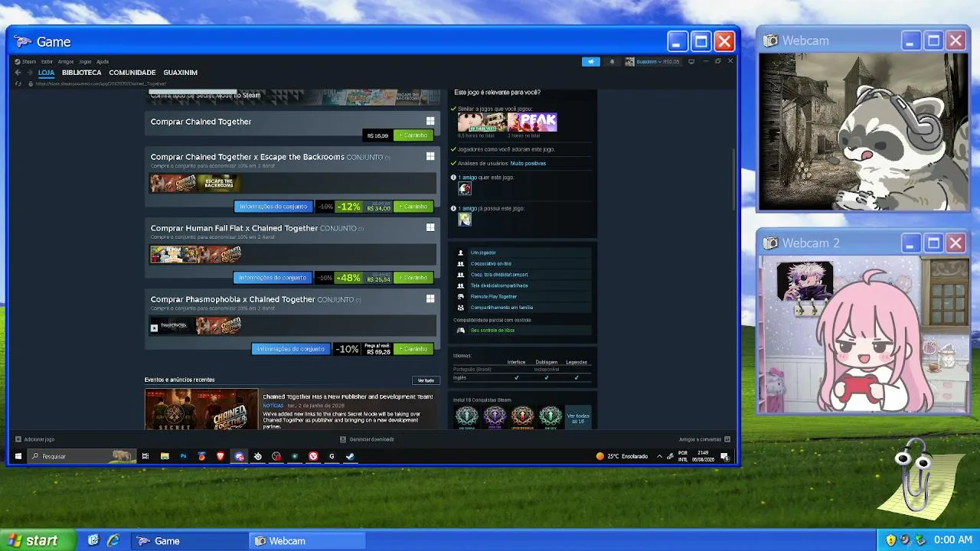The image size is (980, 551).
Task: Open the Steam notifications bell
Action: 611,61
